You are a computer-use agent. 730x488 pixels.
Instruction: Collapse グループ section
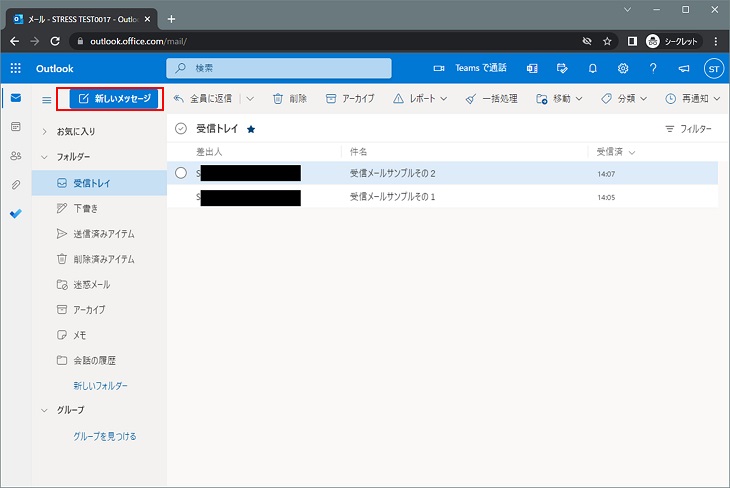[x=44, y=410]
